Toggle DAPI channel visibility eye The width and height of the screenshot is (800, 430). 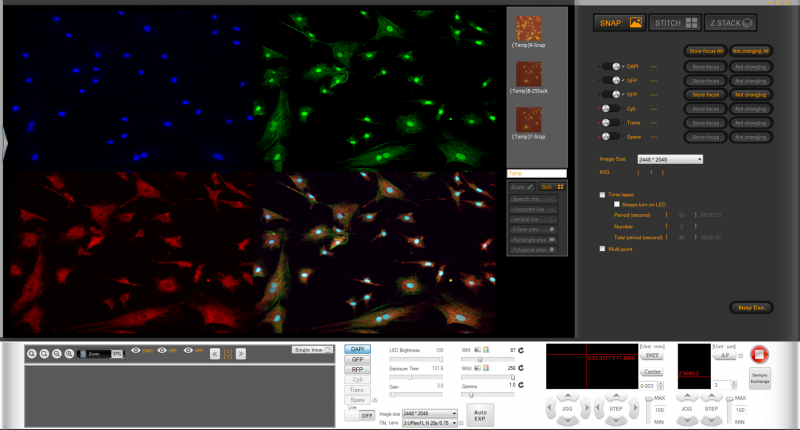tap(136, 351)
